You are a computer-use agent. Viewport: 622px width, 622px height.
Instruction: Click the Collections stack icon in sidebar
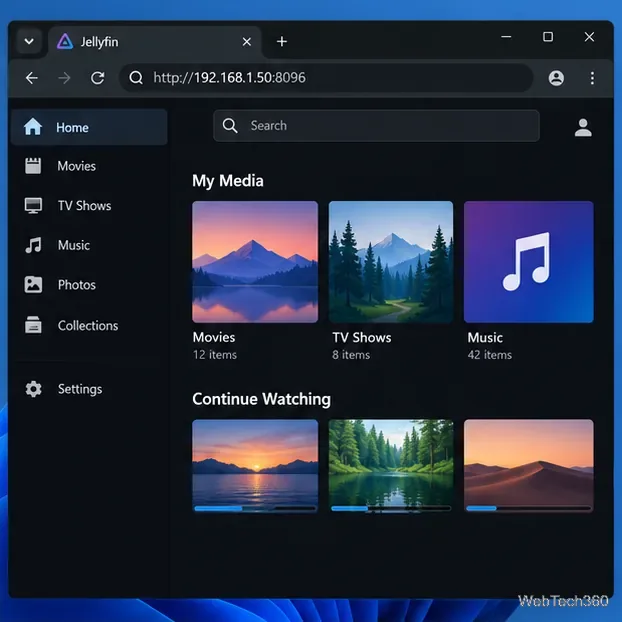[x=33, y=325]
